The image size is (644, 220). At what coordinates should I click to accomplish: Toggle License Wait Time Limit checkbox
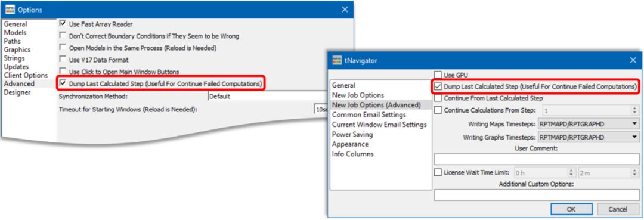pos(438,172)
